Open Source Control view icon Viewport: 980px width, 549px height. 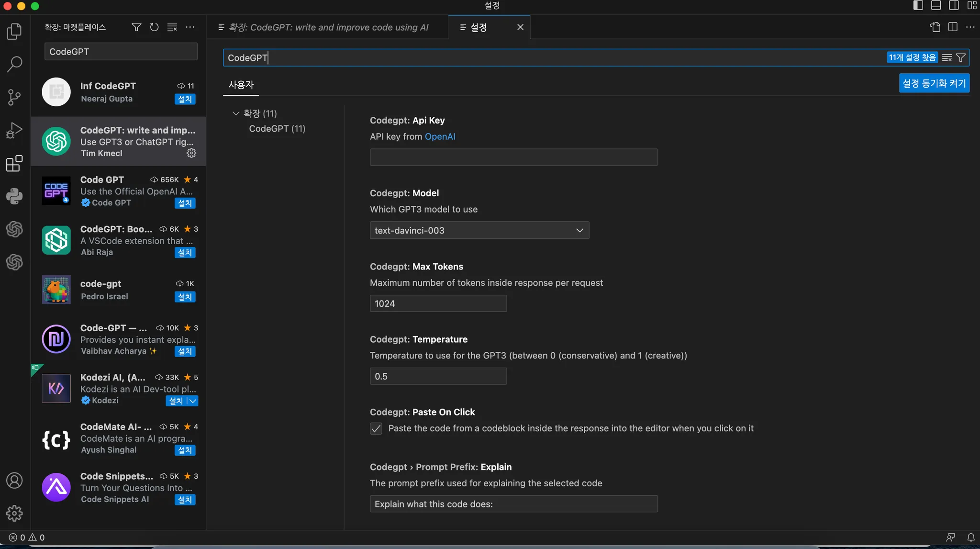point(14,97)
